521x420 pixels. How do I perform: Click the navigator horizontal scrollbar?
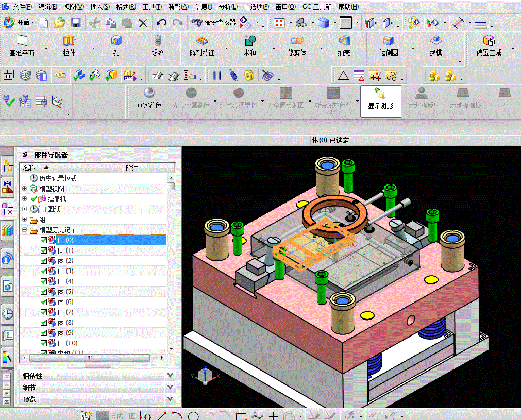click(90, 358)
